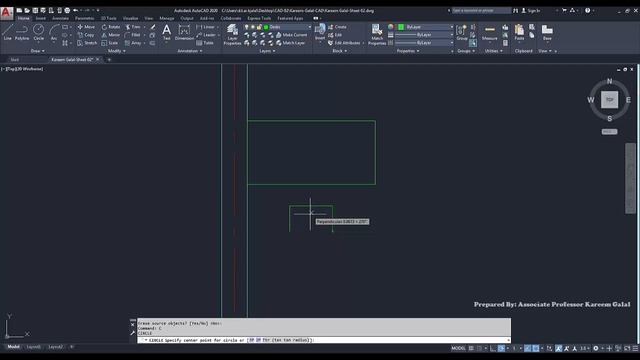
Task: Insert a Table annotation
Action: 205,43
